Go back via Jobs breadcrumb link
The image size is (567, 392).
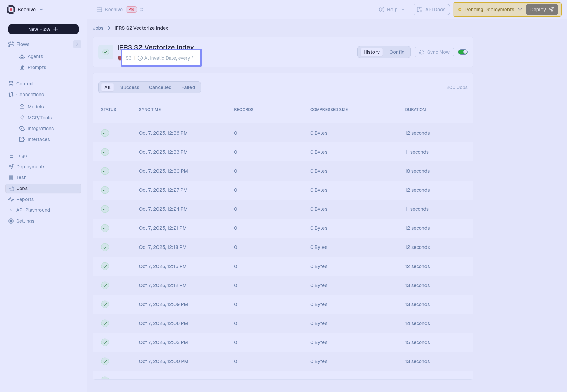coord(98,28)
